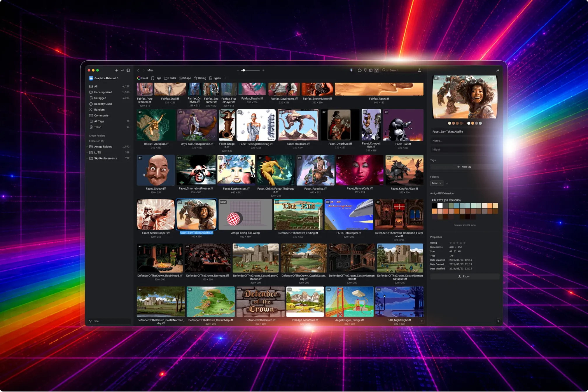Click the Export button

pyautogui.click(x=464, y=276)
